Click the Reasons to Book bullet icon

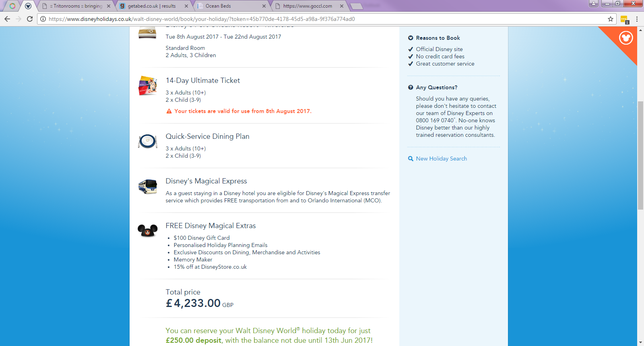tap(411, 38)
